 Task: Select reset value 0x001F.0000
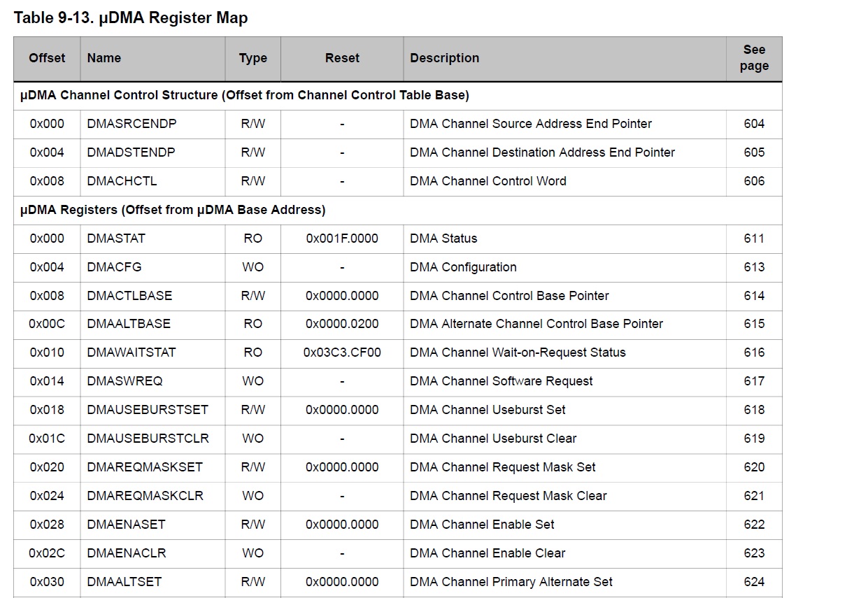[x=342, y=239]
